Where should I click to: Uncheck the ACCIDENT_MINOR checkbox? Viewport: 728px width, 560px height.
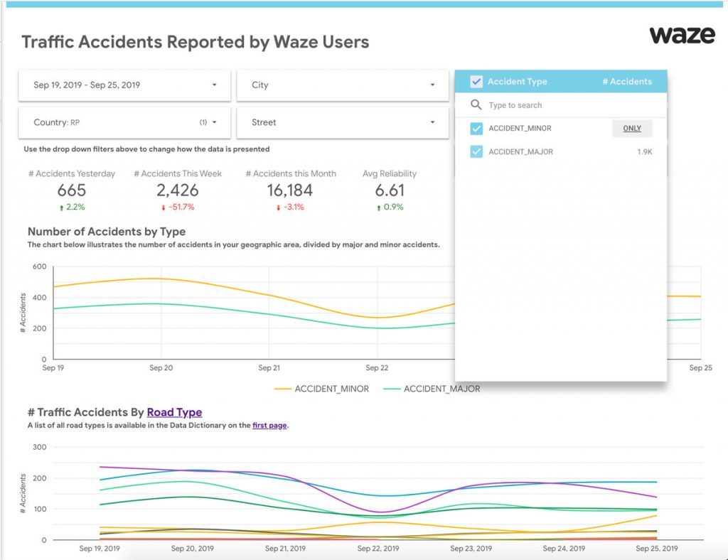476,129
